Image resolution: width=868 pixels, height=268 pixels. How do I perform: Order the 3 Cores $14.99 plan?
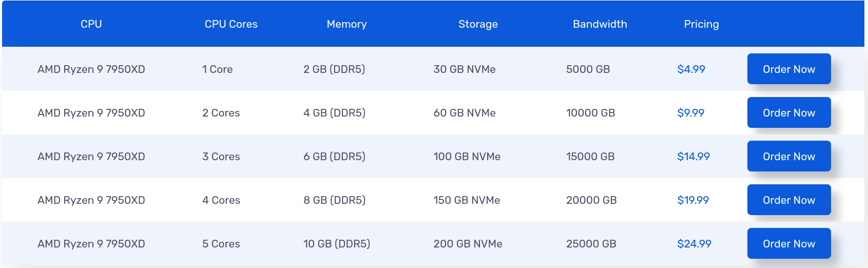788,156
